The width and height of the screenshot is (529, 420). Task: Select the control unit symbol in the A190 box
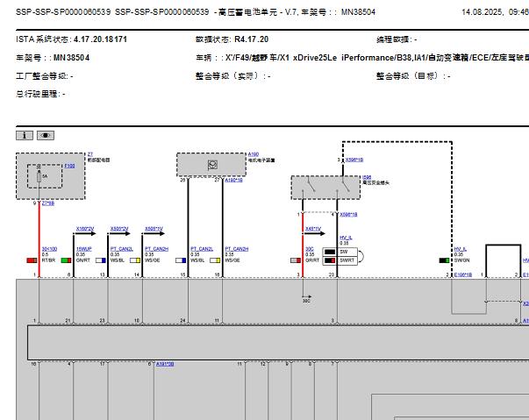[x=212, y=165]
